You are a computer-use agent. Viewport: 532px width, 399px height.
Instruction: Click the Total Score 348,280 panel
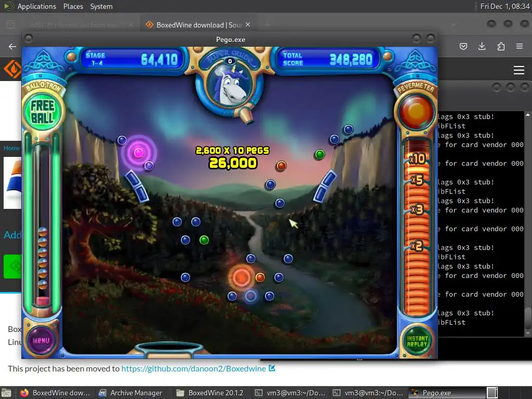[x=328, y=59]
